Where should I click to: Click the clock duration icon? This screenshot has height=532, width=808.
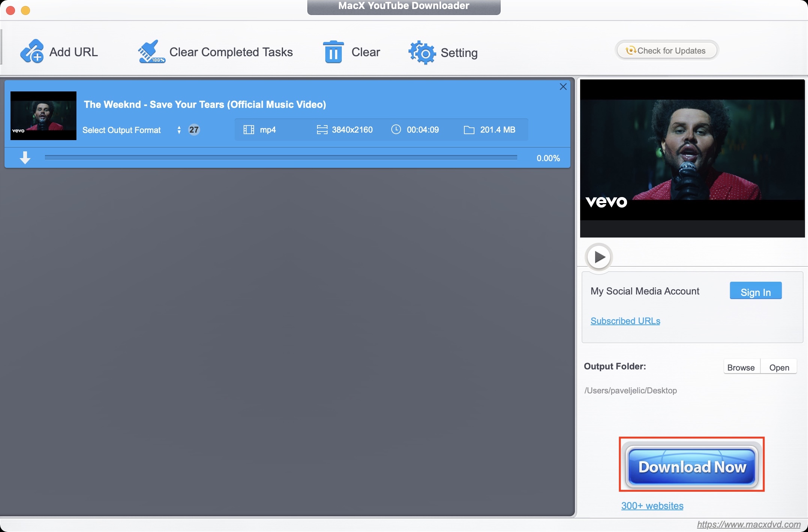pyautogui.click(x=396, y=130)
